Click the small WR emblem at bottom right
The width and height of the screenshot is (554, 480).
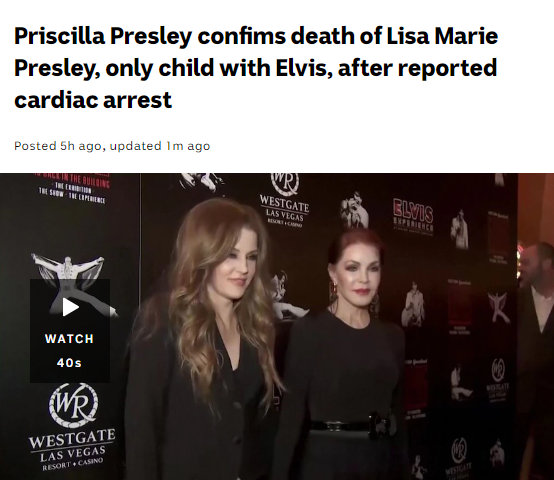coord(459,450)
